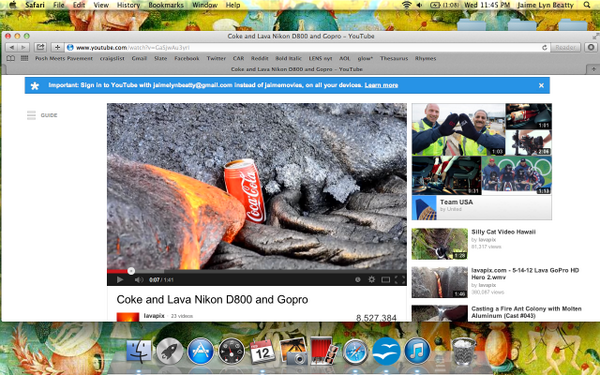Open the Silly Cat Video Hawaii thumbnail
Image resolution: width=600 pixels, height=375 pixels.
pyautogui.click(x=440, y=244)
